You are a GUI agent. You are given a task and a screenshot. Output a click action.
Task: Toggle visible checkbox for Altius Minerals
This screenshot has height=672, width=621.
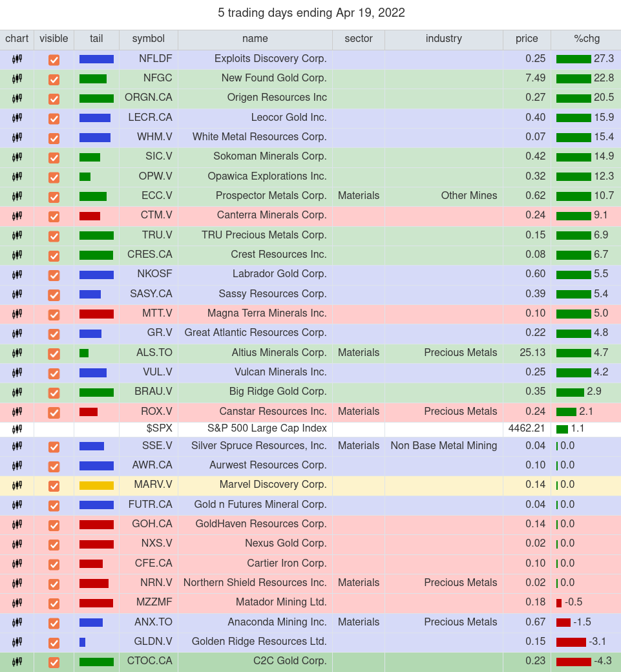point(54,353)
